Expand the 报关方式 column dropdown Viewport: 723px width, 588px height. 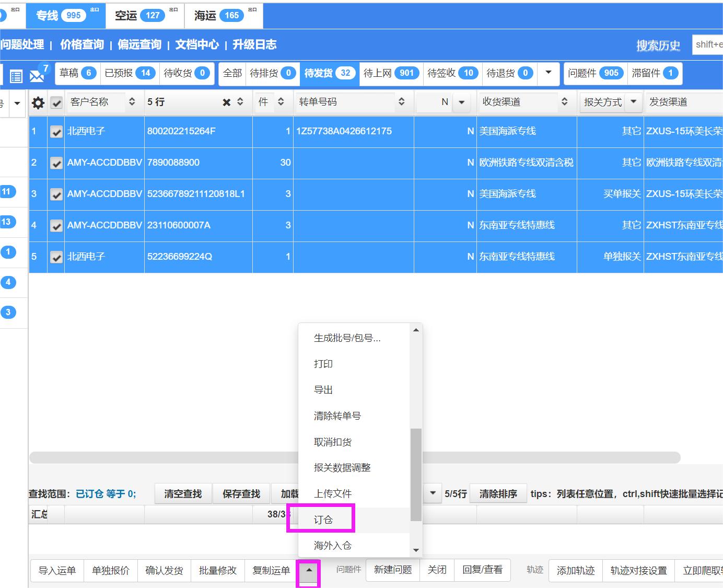pos(633,102)
